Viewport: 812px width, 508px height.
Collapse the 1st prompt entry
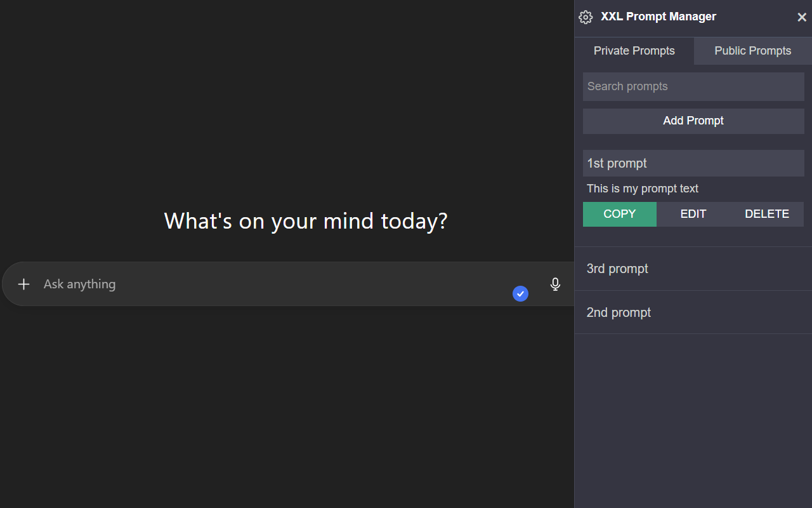click(693, 163)
